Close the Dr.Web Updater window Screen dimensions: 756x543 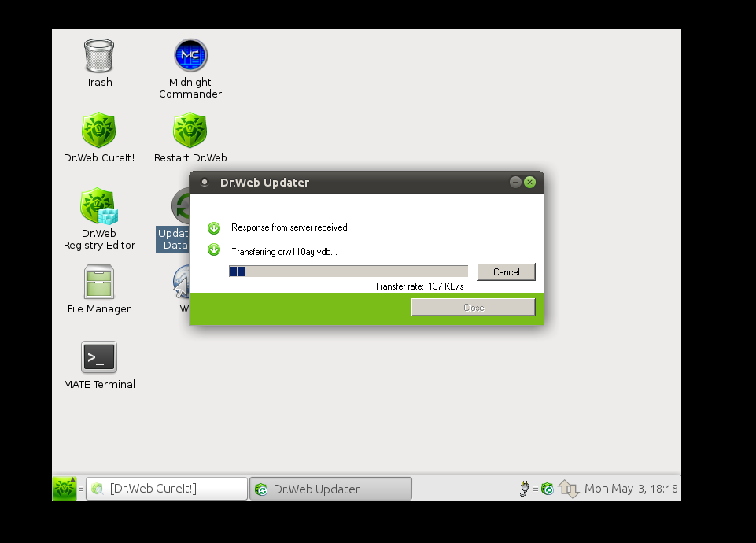pos(530,182)
